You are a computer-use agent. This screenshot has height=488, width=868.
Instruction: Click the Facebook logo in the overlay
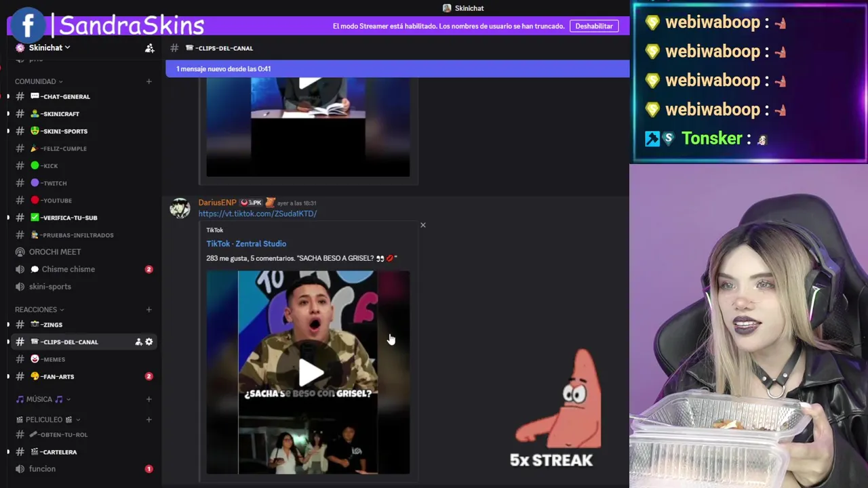click(x=28, y=25)
